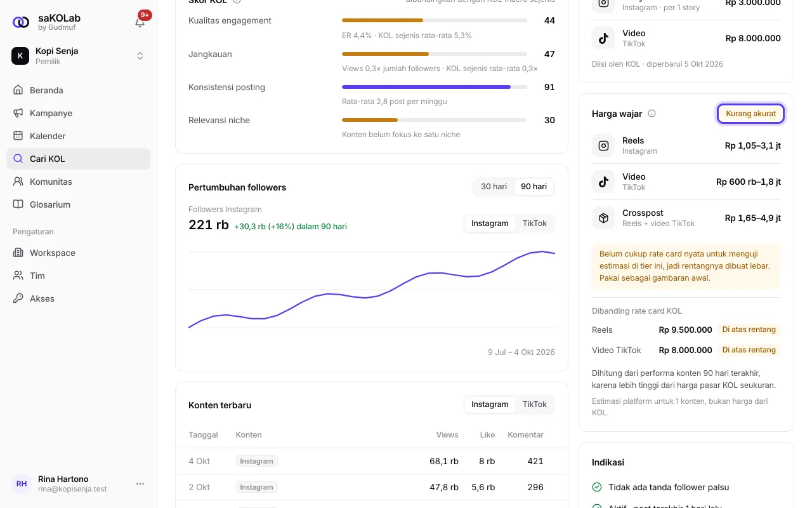The image size is (812, 508).
Task: Switch follower growth to 30 hari
Action: pyautogui.click(x=494, y=187)
